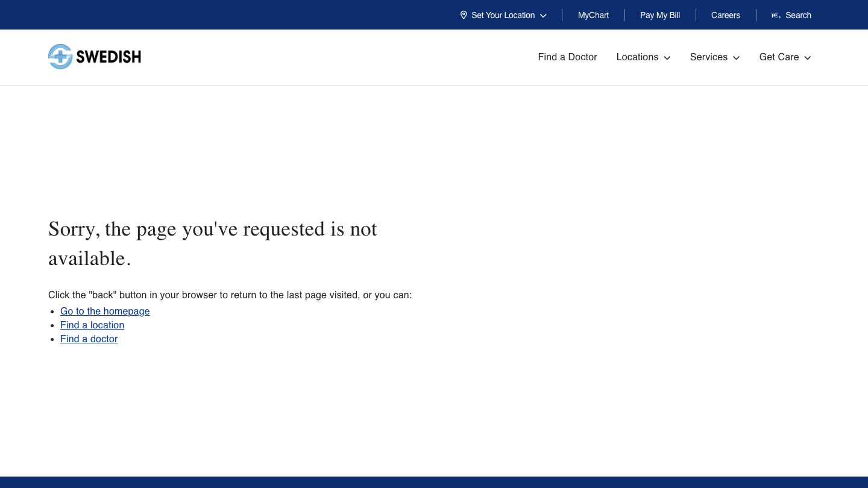The height and width of the screenshot is (488, 868).
Task: Select the Services menu label
Action: pyautogui.click(x=708, y=57)
